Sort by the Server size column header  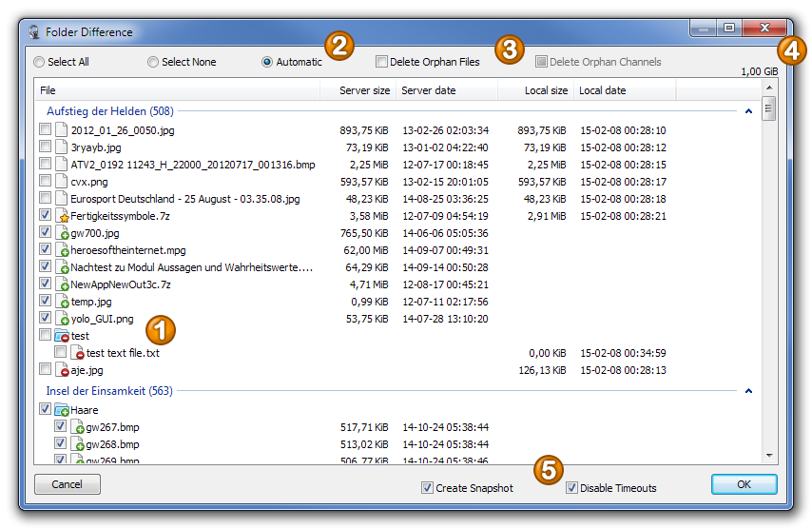coord(364,90)
